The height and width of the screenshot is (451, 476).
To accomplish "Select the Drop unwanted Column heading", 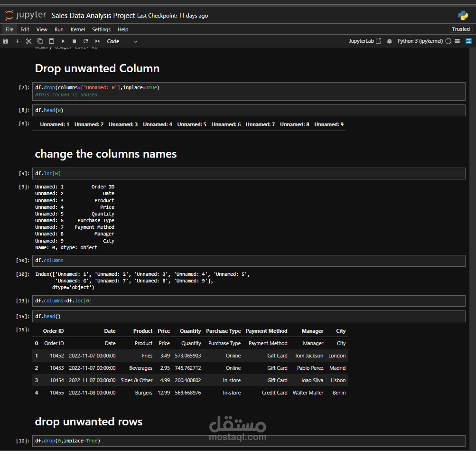I will (x=97, y=68).
